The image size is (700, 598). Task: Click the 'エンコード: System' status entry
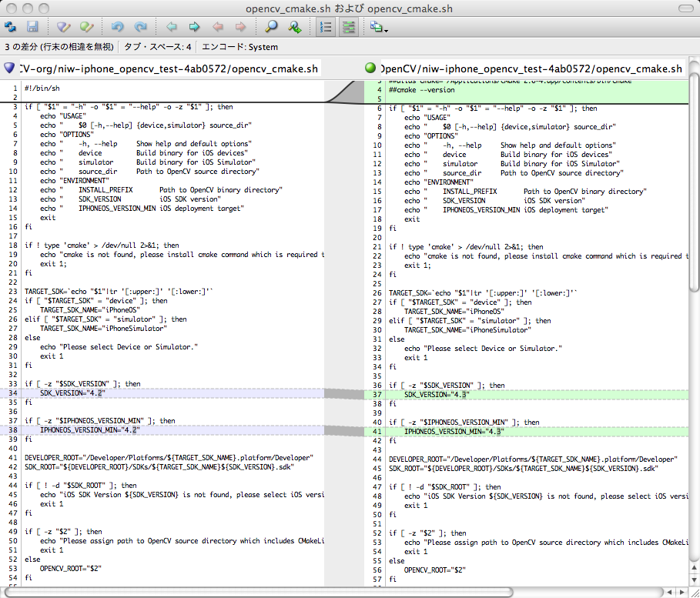click(x=239, y=47)
